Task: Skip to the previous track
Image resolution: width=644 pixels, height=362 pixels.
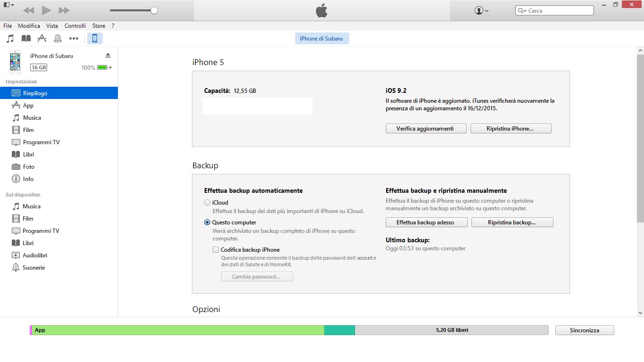Action: tap(28, 10)
